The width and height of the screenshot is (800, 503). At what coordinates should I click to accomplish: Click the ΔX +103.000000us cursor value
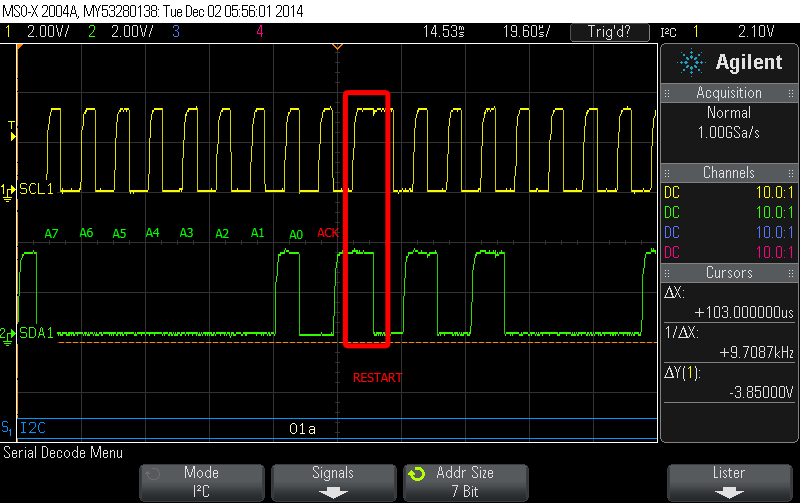tap(744, 312)
